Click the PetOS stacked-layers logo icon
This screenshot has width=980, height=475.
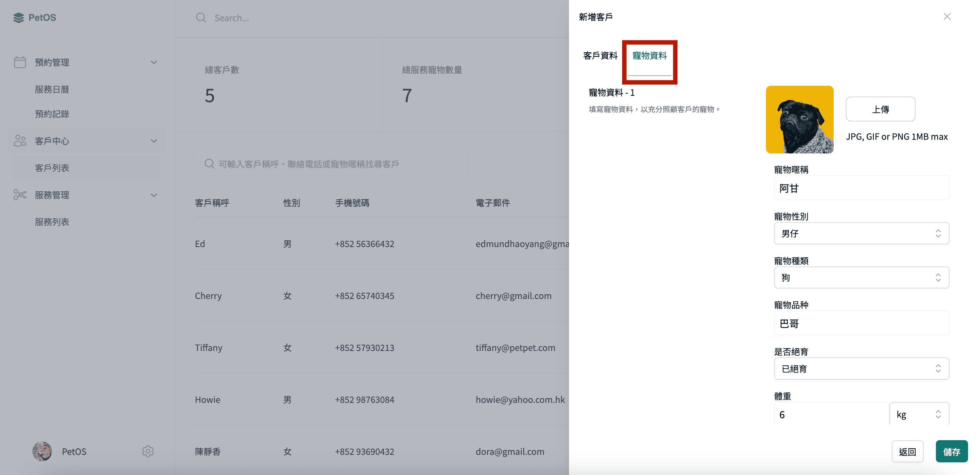[18, 17]
